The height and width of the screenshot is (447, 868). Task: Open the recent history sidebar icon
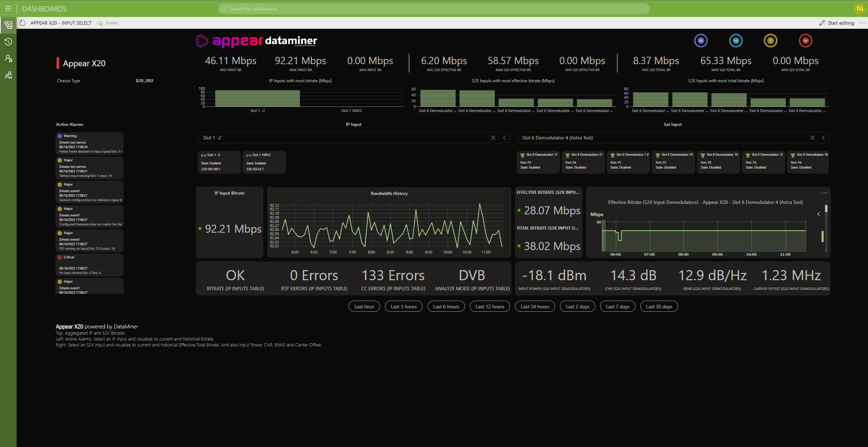click(x=8, y=42)
